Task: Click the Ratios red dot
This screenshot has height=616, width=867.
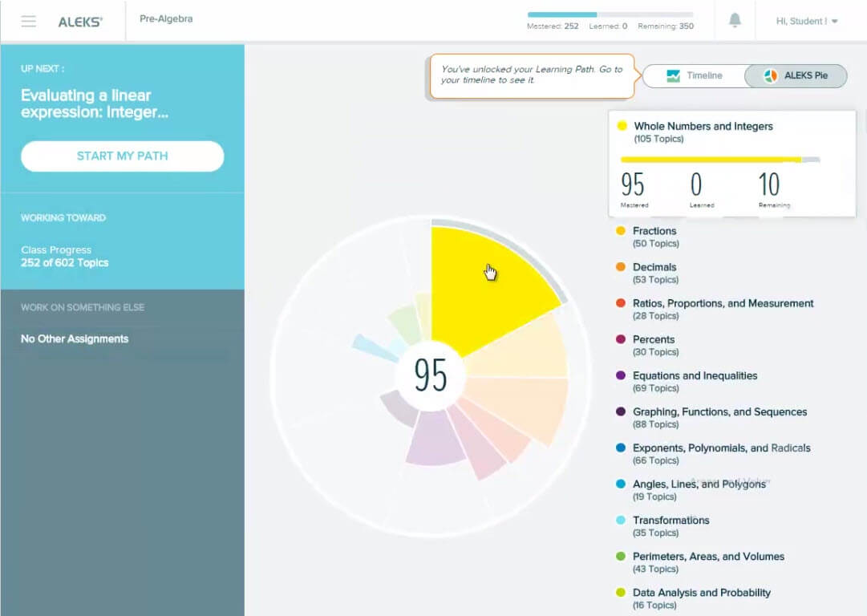Action: (x=621, y=303)
